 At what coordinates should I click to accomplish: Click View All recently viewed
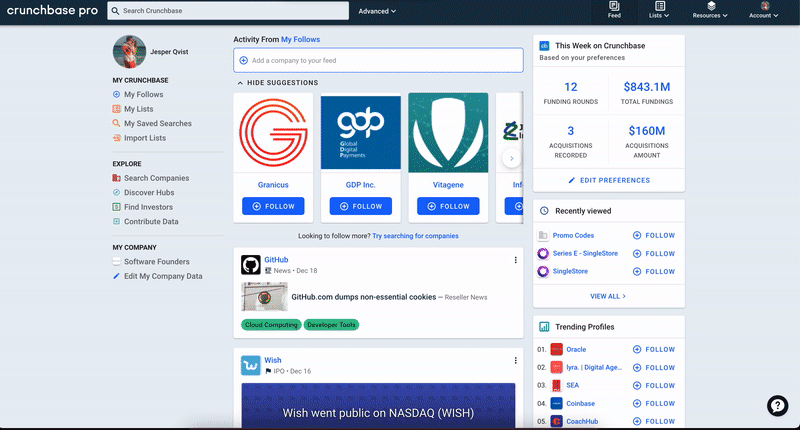[x=608, y=296]
